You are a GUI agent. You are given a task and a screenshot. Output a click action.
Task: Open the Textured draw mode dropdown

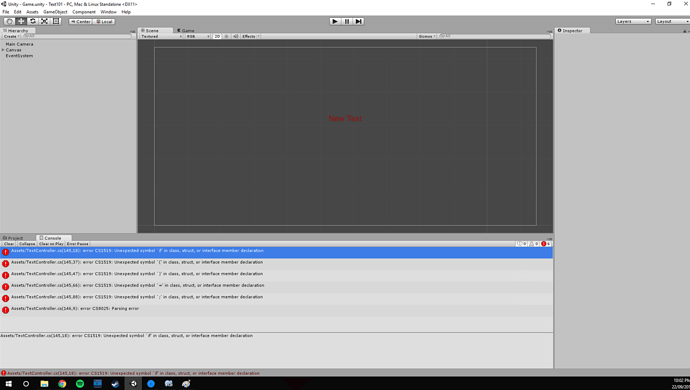coord(161,37)
